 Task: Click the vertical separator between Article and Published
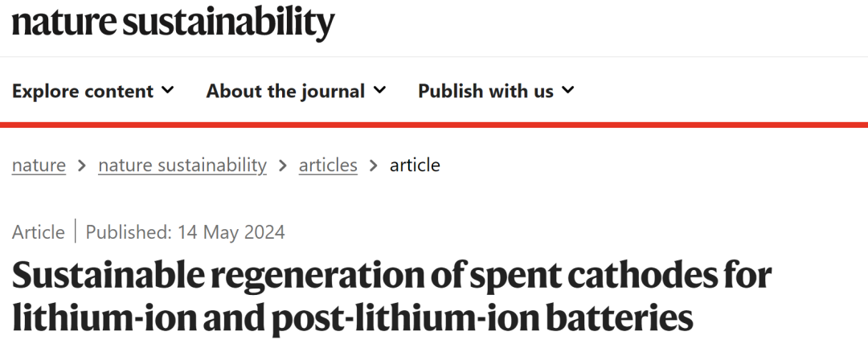pos(76,231)
